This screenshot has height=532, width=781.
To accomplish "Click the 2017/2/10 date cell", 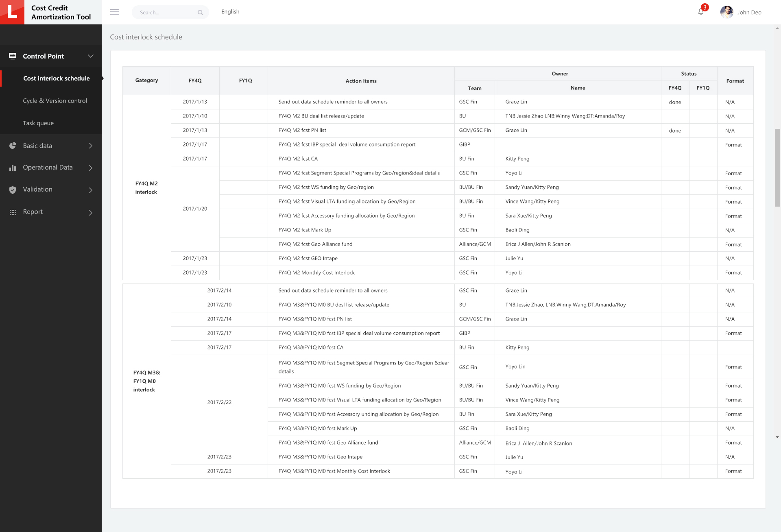I will tap(219, 305).
